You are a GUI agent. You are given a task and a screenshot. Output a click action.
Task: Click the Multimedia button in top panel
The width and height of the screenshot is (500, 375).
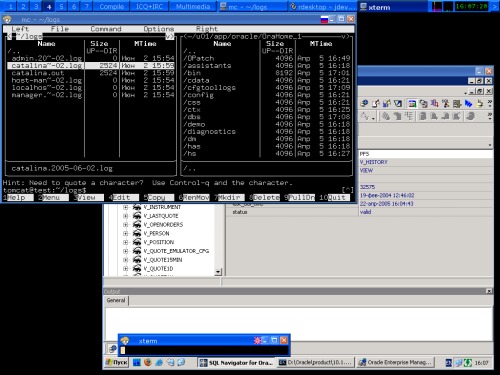coord(193,6)
